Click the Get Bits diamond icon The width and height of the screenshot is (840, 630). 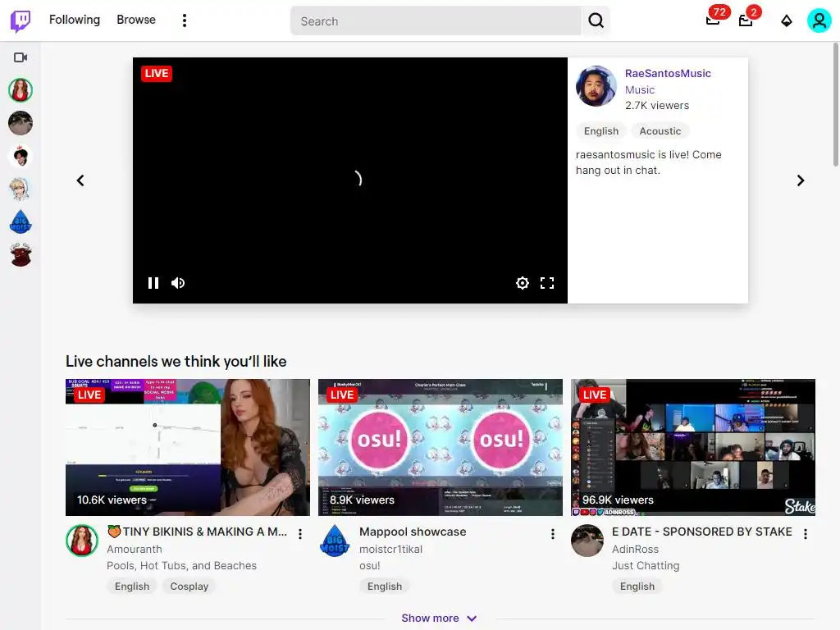pyautogui.click(x=787, y=21)
